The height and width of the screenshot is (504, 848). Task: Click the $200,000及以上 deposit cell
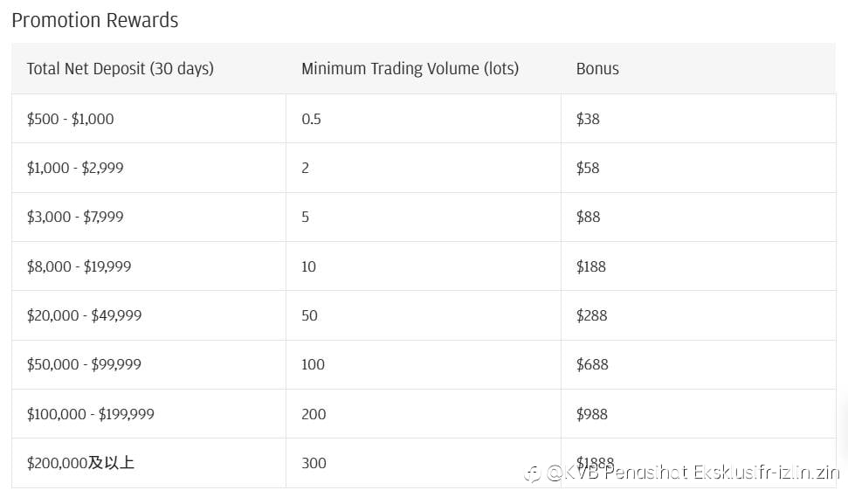pos(148,463)
